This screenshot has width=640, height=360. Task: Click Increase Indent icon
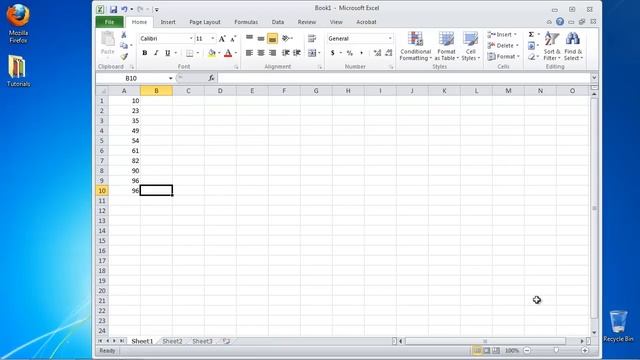297,53
